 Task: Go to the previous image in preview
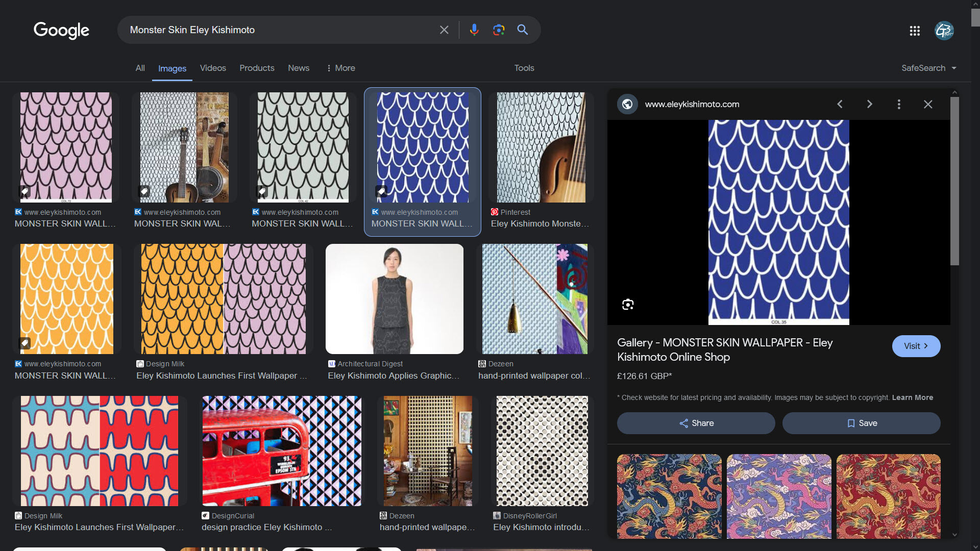pos(840,104)
